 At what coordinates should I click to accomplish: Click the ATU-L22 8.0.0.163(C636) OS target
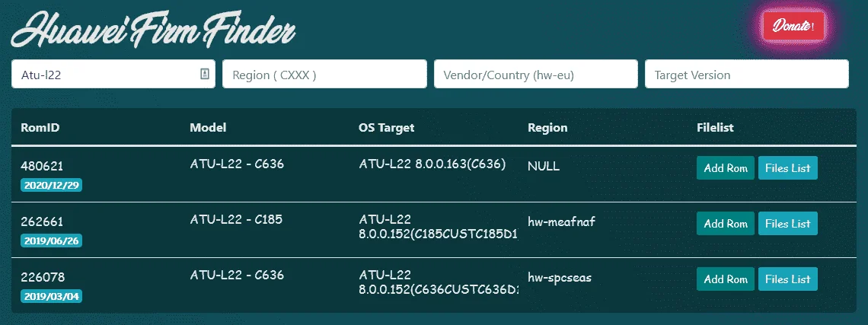[x=432, y=164]
